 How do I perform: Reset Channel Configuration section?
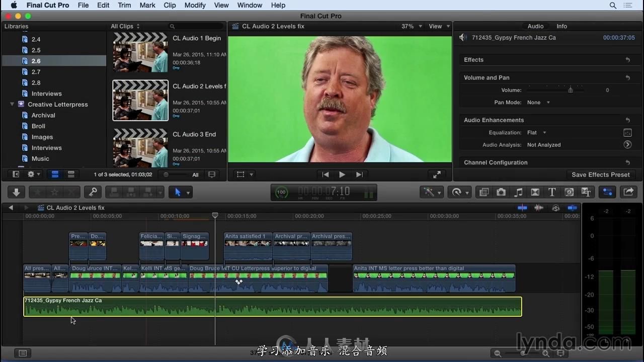point(628,163)
